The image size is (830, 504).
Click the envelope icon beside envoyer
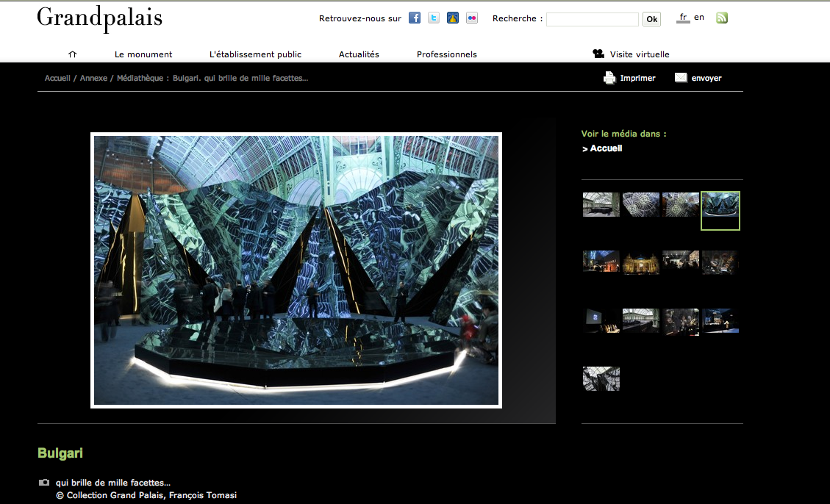681,77
